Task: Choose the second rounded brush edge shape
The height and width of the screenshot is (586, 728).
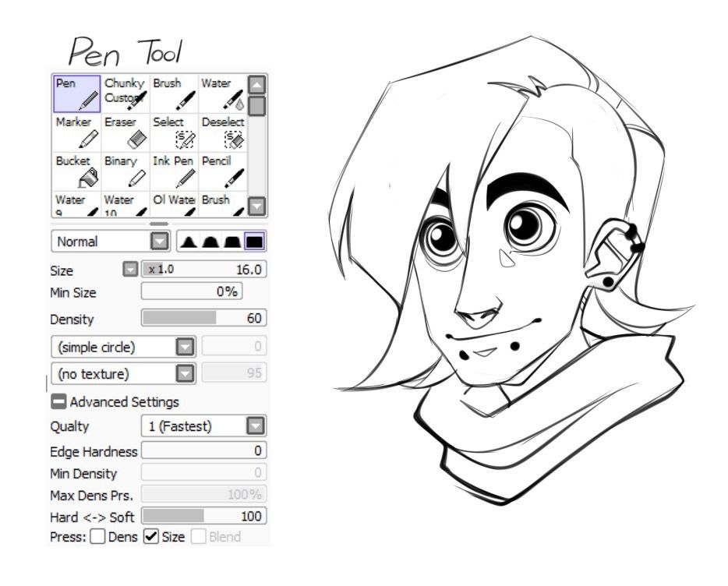Action: click(x=210, y=242)
